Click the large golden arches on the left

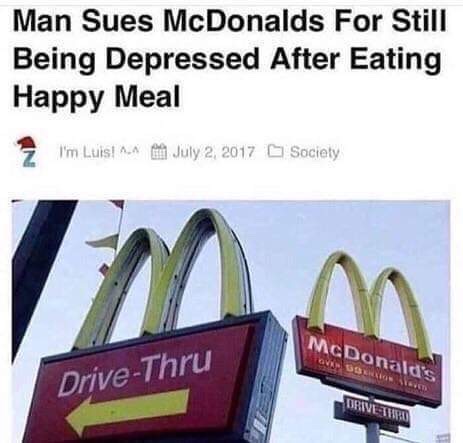pos(163,277)
